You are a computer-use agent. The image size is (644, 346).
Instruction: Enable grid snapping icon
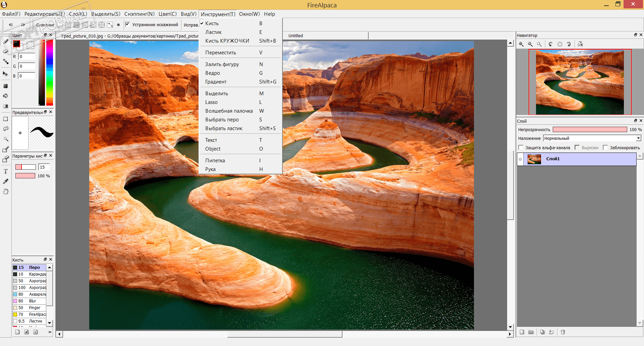pos(76,25)
